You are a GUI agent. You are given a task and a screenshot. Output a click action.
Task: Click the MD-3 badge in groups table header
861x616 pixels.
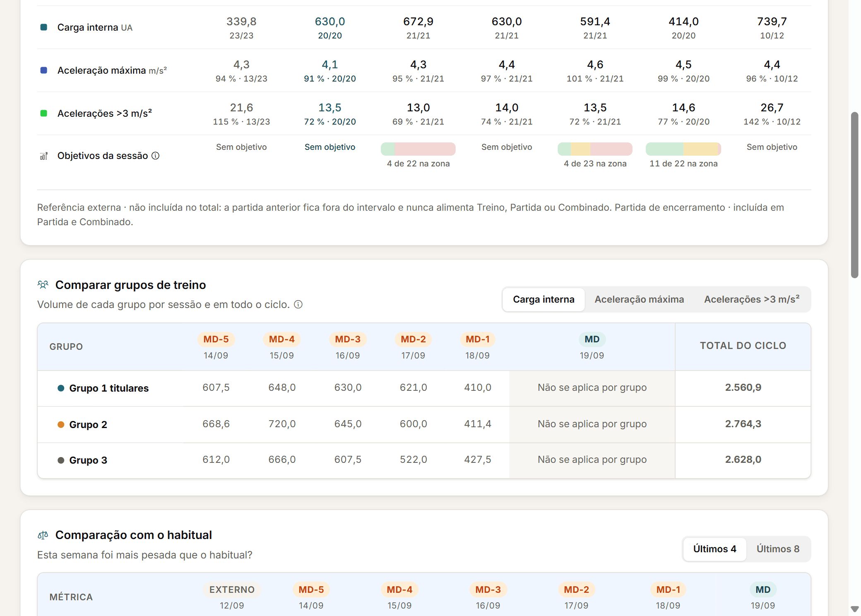[348, 339]
